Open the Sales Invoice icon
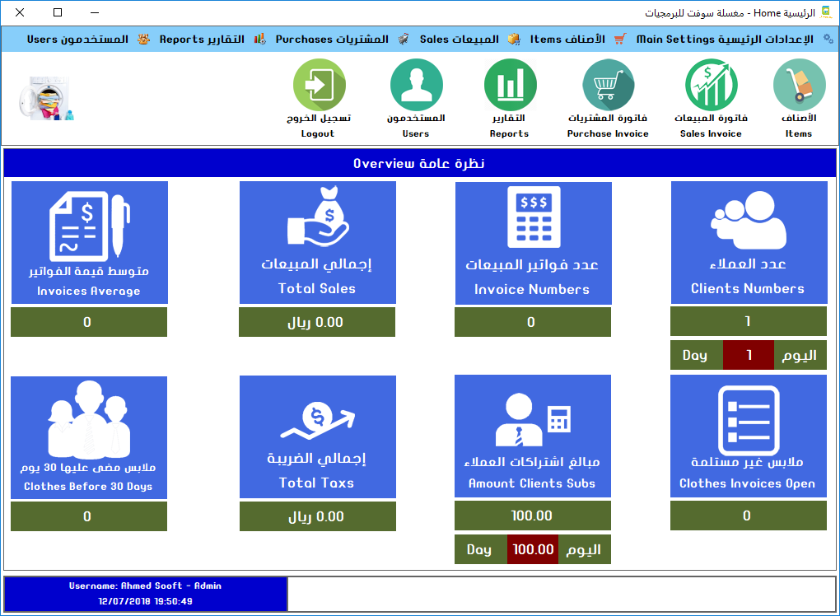 pos(711,86)
